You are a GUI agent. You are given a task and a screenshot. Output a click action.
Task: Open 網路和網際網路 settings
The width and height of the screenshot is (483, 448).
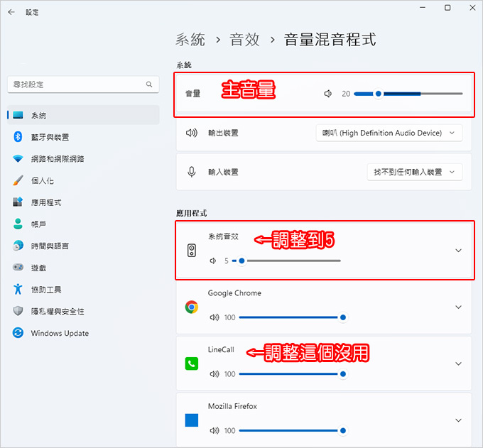[83, 159]
